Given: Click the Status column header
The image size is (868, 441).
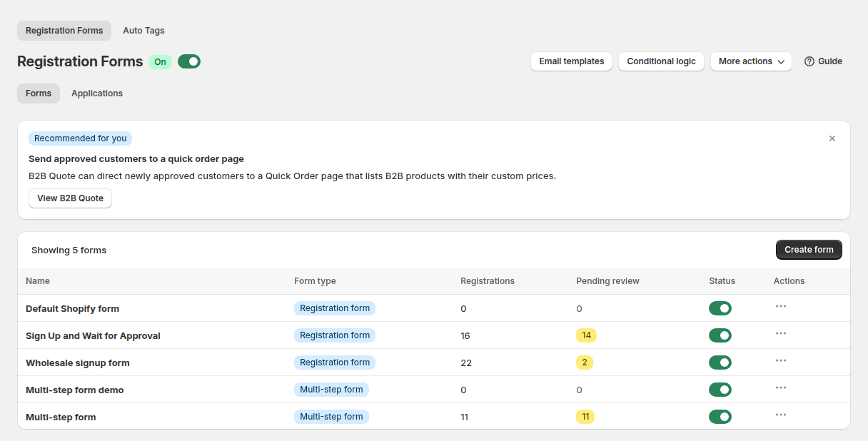Looking at the screenshot, I should (x=722, y=281).
